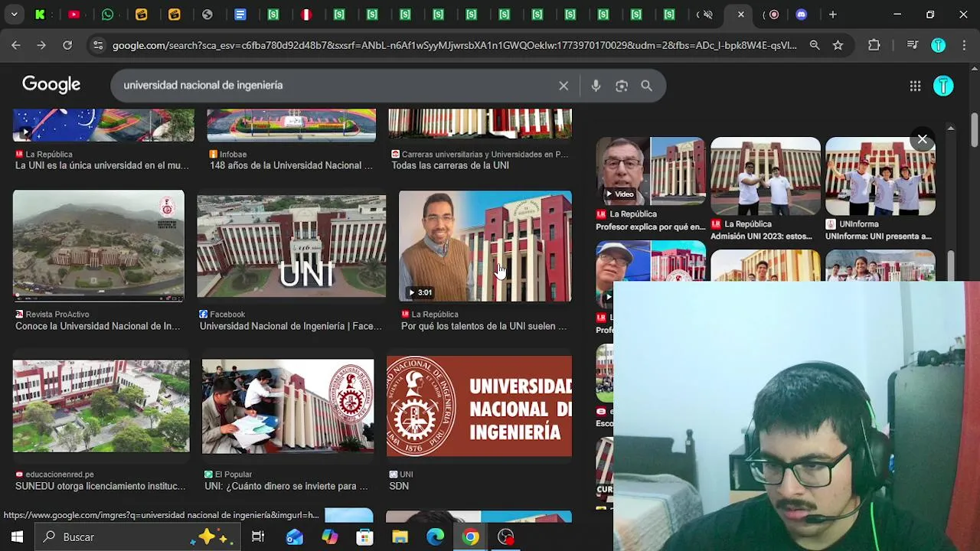
Task: Open the zoom level magnifier in address bar
Action: [815, 45]
